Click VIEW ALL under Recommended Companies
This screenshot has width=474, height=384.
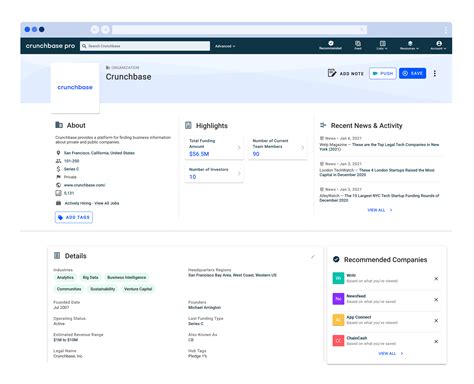pos(391,353)
